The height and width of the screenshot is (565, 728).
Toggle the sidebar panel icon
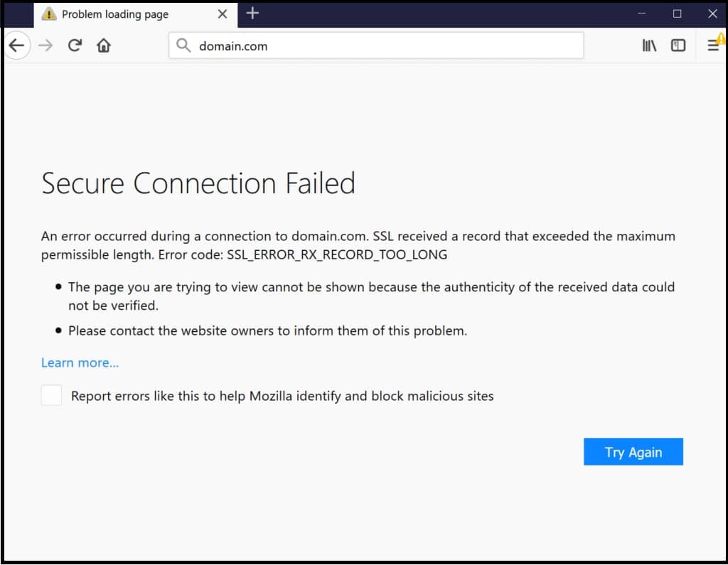678,45
